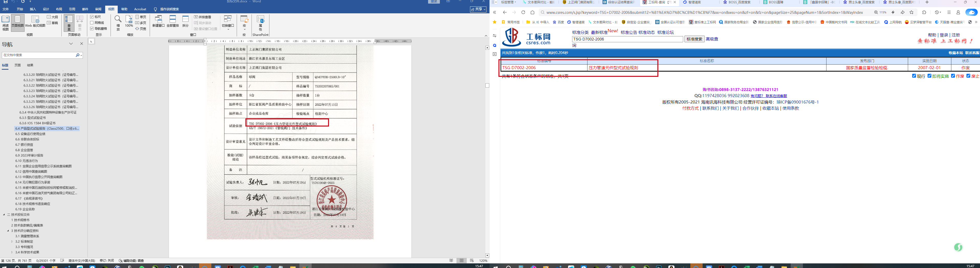Open TSG D7002-2006 standard link
The width and height of the screenshot is (980, 268).
tap(519, 68)
